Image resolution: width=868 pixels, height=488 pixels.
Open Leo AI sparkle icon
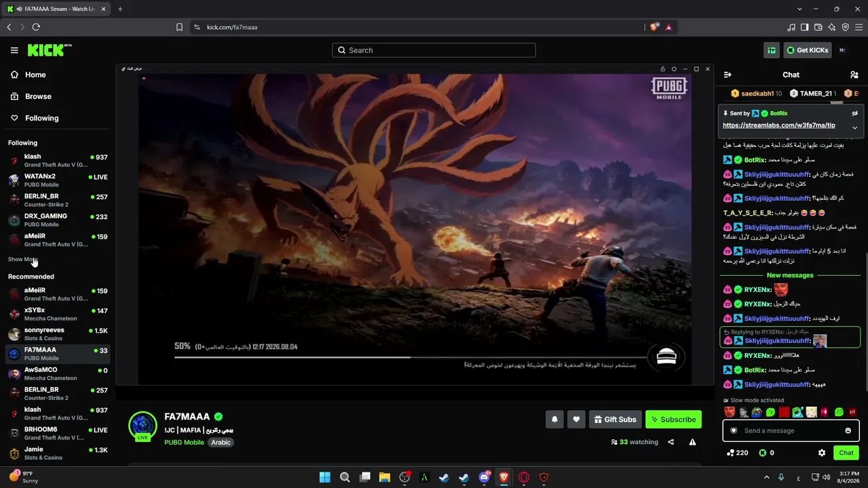pyautogui.click(x=832, y=27)
